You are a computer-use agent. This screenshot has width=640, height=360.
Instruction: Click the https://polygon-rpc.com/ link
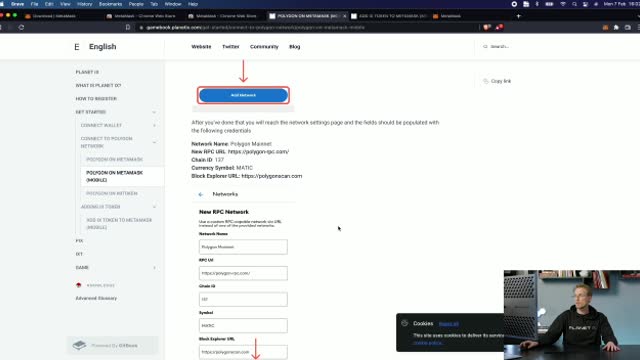[258, 151]
